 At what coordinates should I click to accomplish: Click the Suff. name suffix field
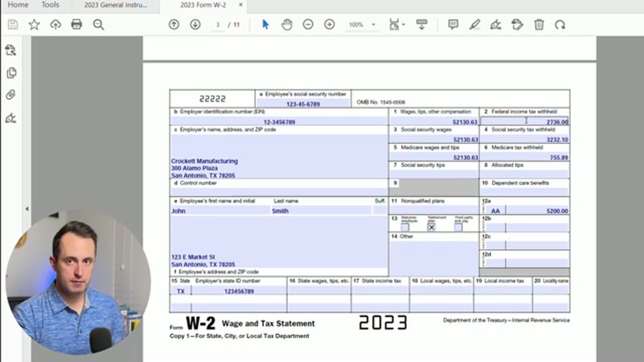380,211
